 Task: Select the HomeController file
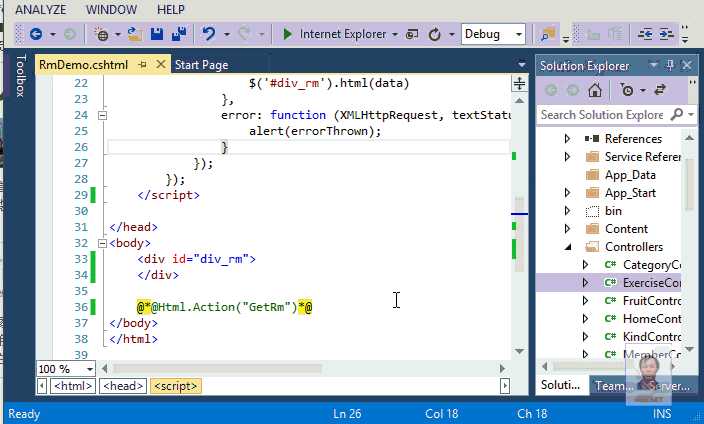point(652,319)
